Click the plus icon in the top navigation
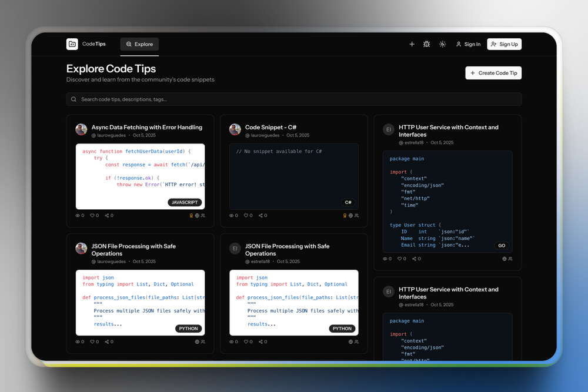This screenshot has width=588, height=392. pos(412,44)
